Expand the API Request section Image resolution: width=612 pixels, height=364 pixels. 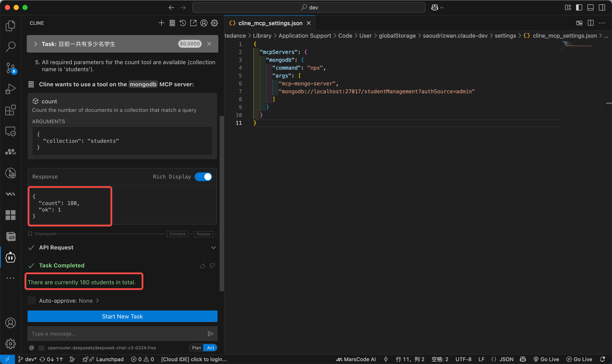tap(213, 247)
